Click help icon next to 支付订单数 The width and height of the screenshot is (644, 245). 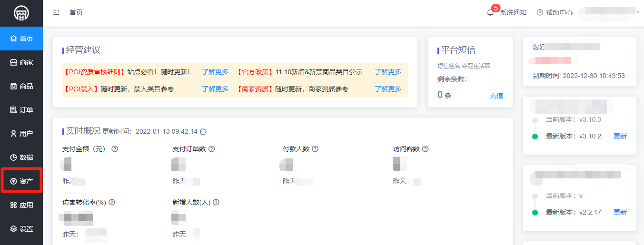(212, 149)
